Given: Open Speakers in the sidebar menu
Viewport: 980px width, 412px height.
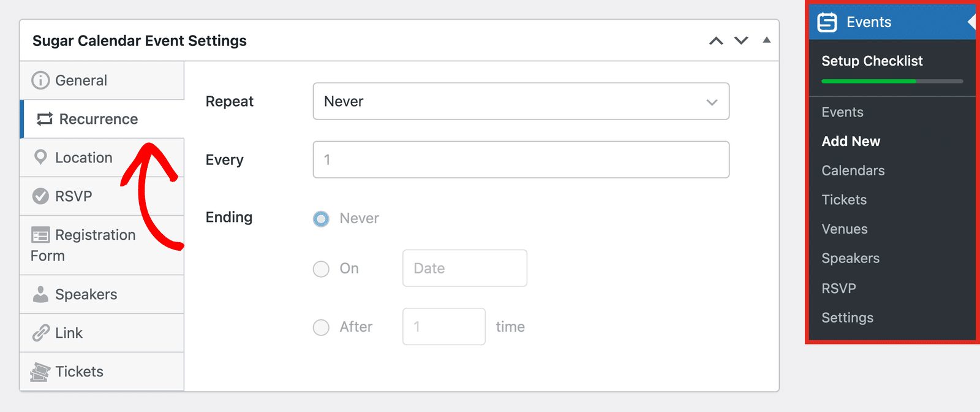Looking at the screenshot, I should (x=851, y=259).
